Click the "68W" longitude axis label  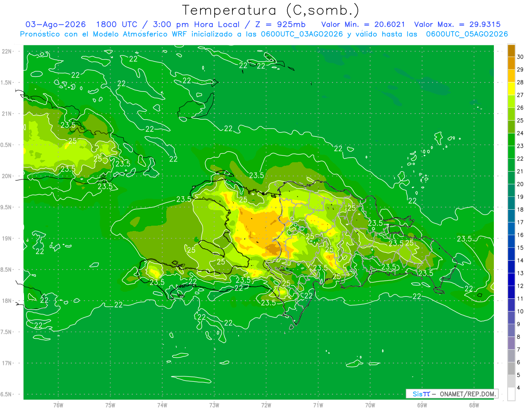tap(474, 405)
